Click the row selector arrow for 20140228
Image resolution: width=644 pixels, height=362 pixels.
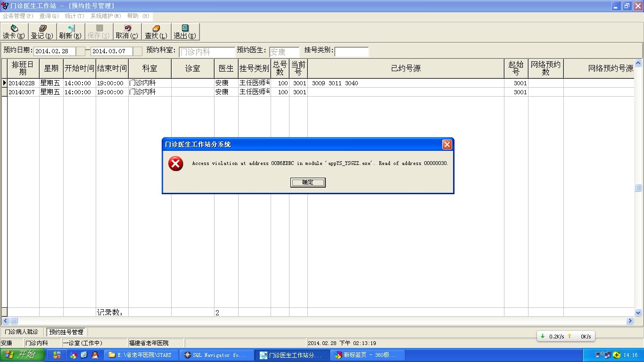[x=4, y=83]
